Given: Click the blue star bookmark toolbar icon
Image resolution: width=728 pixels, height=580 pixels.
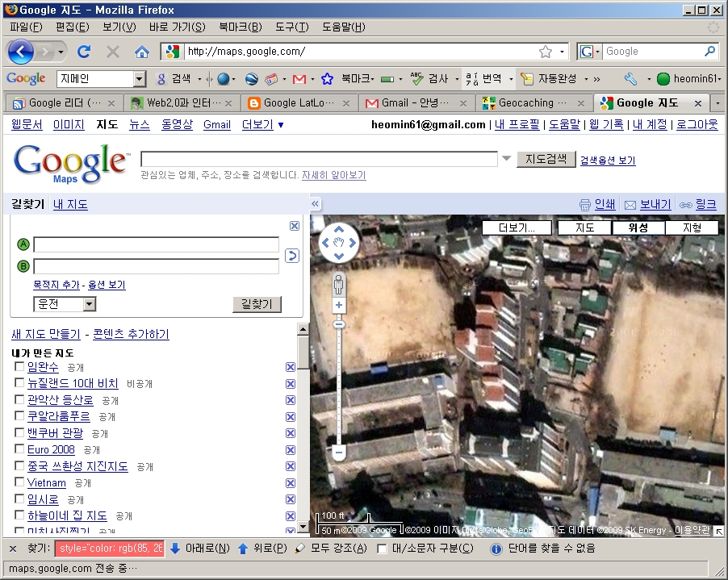Looking at the screenshot, I should click(x=328, y=79).
